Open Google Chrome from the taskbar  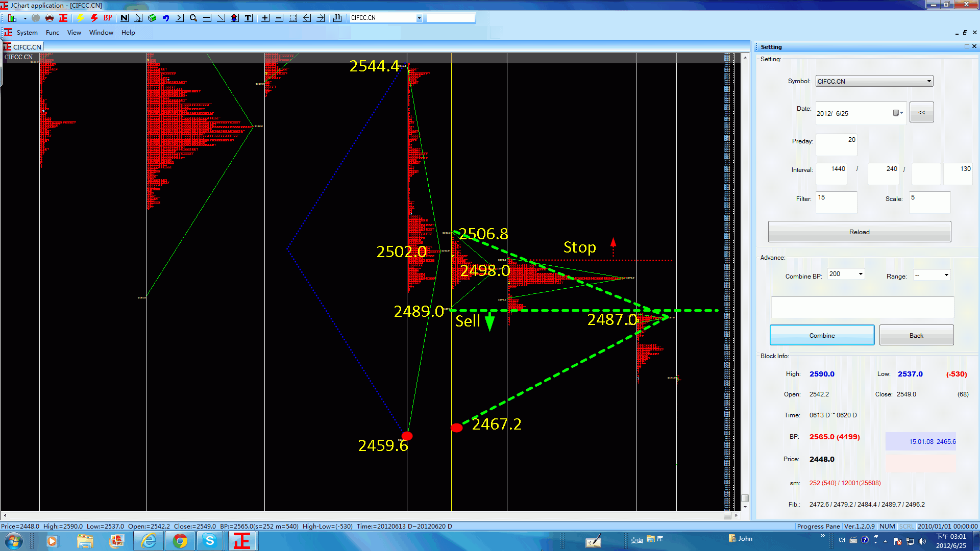click(180, 541)
